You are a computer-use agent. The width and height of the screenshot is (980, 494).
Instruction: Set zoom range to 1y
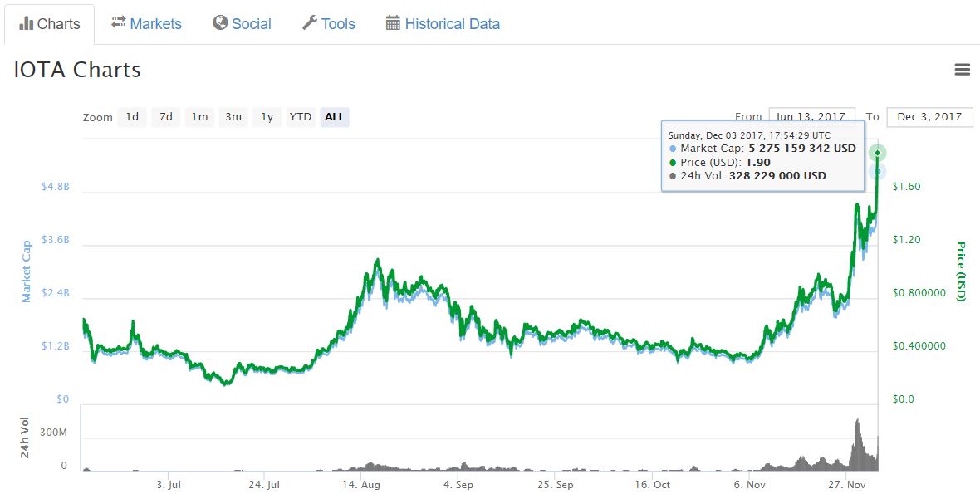coord(267,117)
